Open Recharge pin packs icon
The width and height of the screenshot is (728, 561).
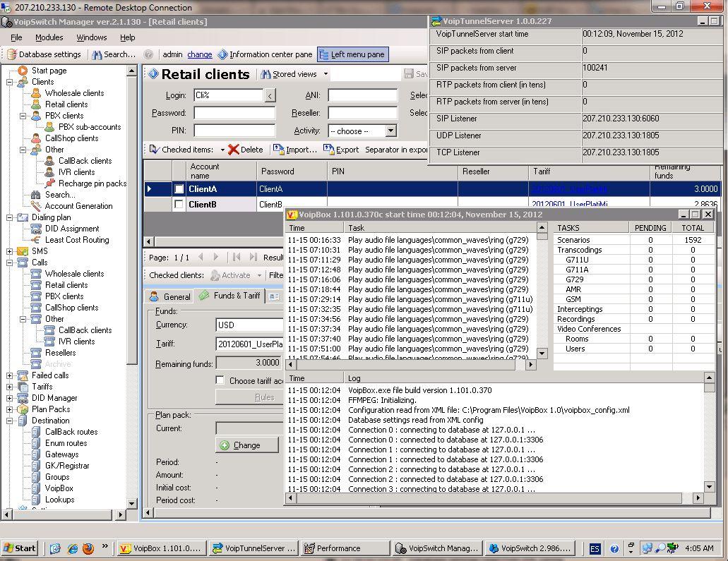49,183
